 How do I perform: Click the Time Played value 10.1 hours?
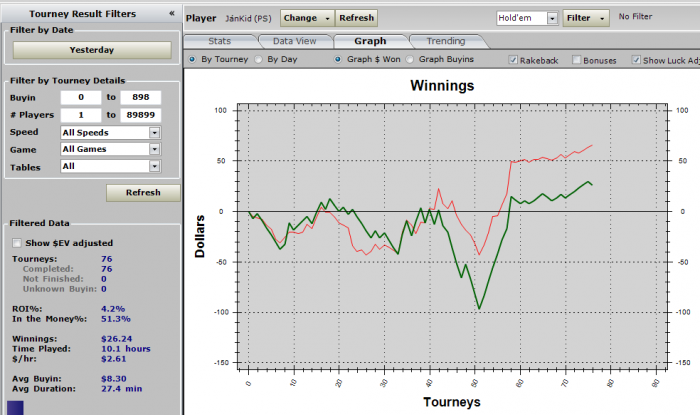point(126,349)
